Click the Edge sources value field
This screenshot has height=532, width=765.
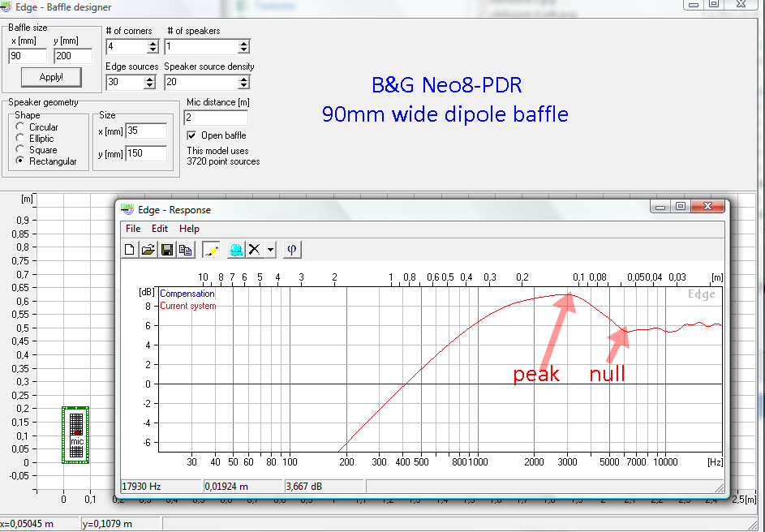pos(126,82)
